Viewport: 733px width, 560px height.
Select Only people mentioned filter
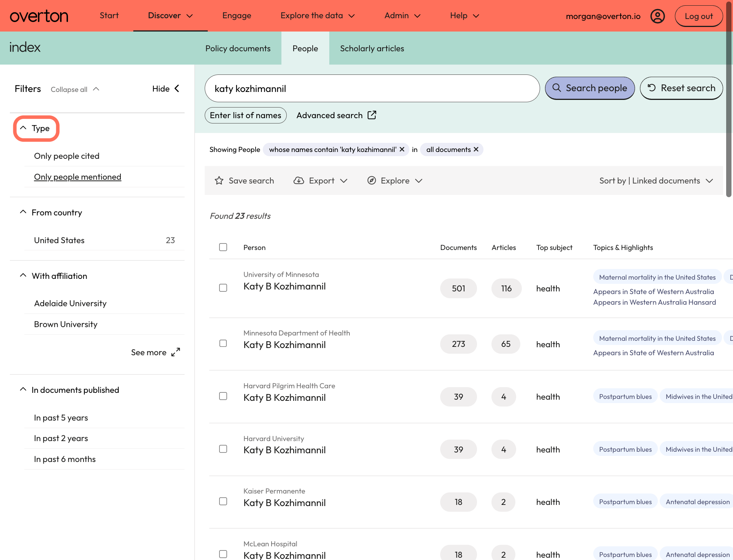77,177
